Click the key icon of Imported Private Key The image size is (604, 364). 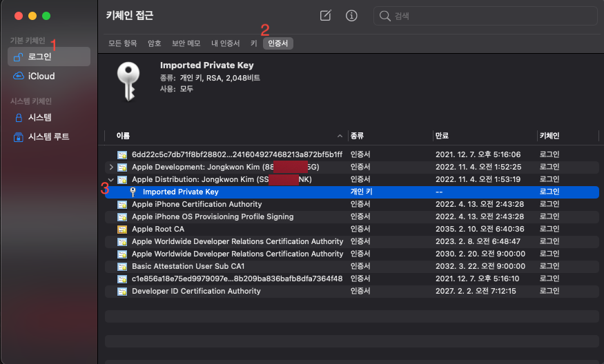click(133, 192)
